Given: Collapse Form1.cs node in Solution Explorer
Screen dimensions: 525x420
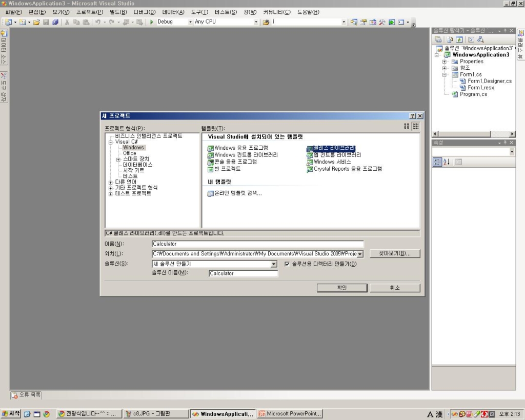Looking at the screenshot, I should tap(445, 75).
